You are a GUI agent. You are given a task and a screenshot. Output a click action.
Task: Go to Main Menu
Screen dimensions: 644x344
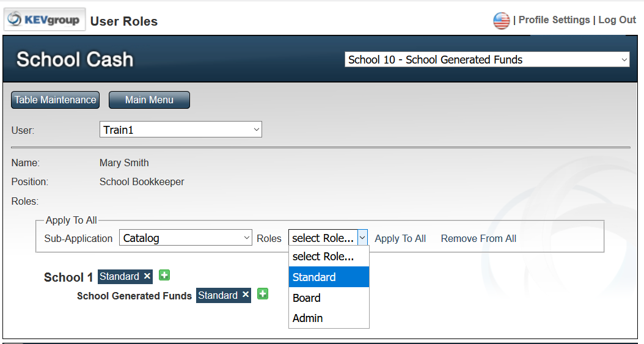pos(150,100)
